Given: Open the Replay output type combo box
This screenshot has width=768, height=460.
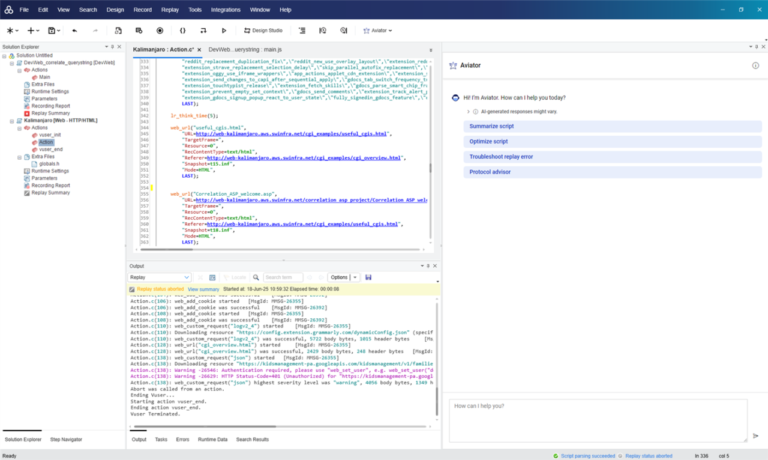Looking at the screenshot, I should click(x=159, y=277).
